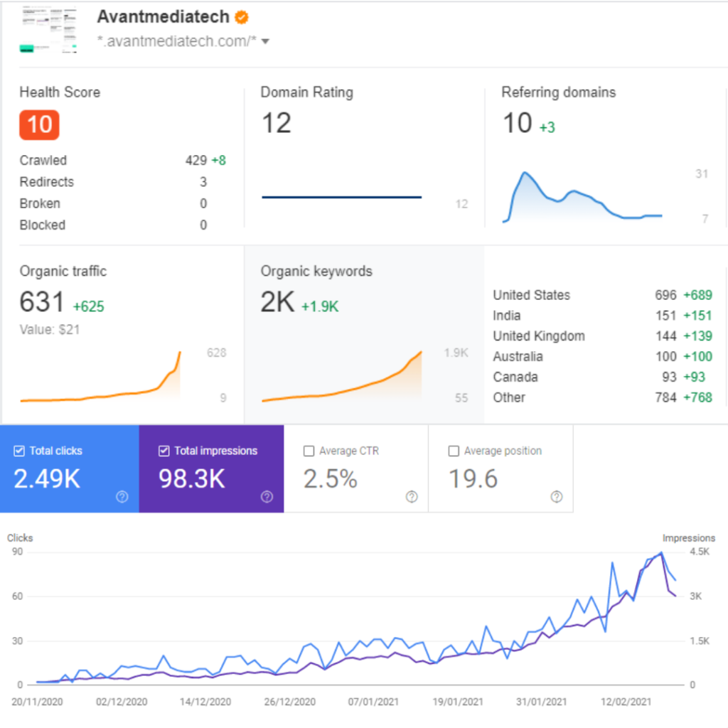Click the +1.9K organic keywords change
This screenshot has width=728, height=728.
(320, 306)
